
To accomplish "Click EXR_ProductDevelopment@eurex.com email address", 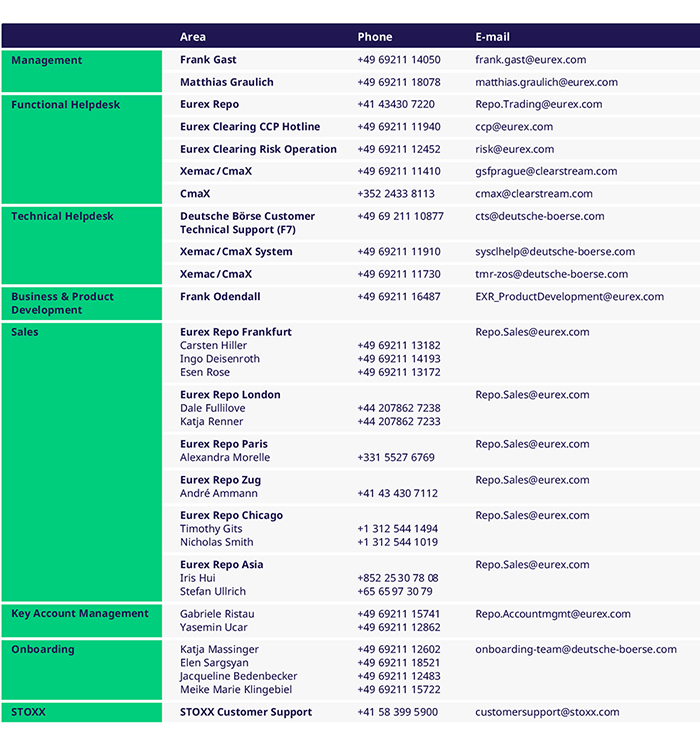I will coord(569,297).
